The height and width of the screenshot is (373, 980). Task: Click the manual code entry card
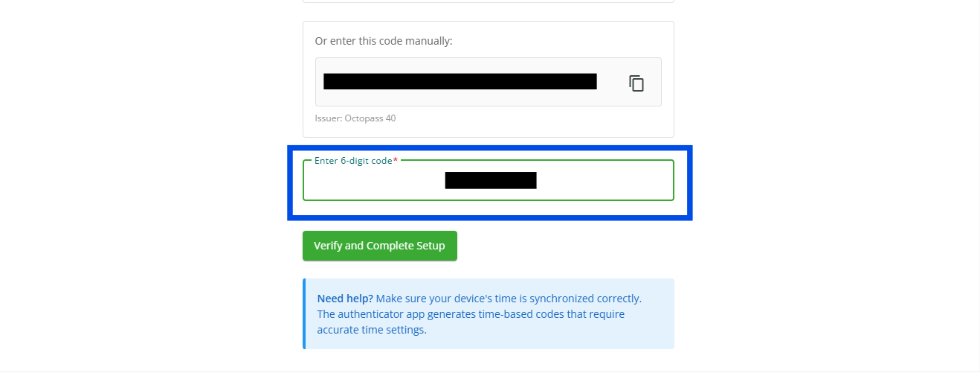pos(489,79)
